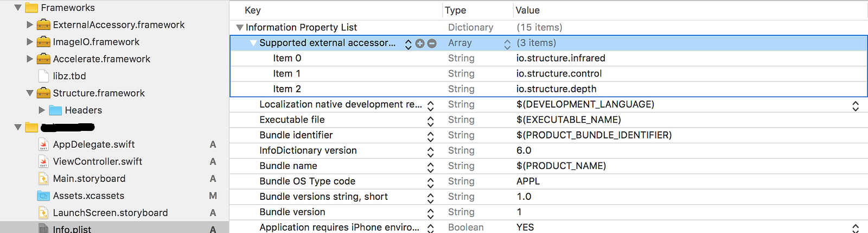The height and width of the screenshot is (233, 868).
Task: Click the Assets.xcassets catalog icon
Action: tap(43, 196)
